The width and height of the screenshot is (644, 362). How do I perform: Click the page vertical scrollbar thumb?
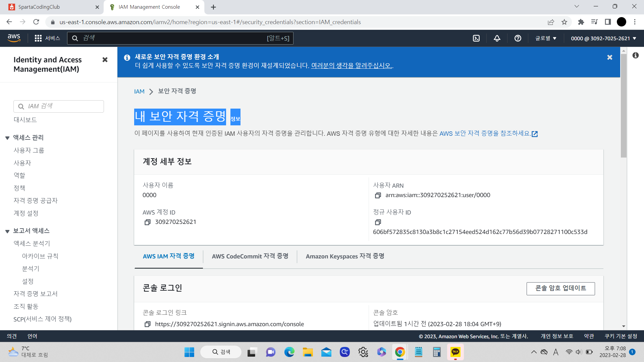(x=624, y=106)
